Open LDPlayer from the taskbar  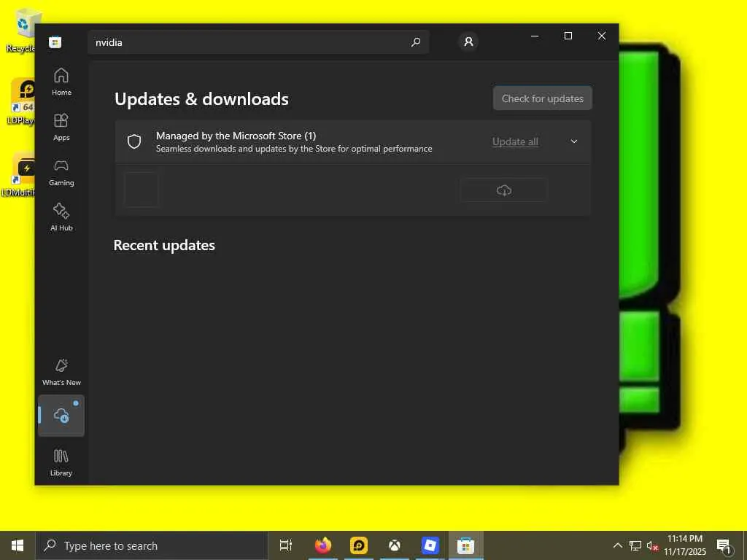(x=359, y=545)
